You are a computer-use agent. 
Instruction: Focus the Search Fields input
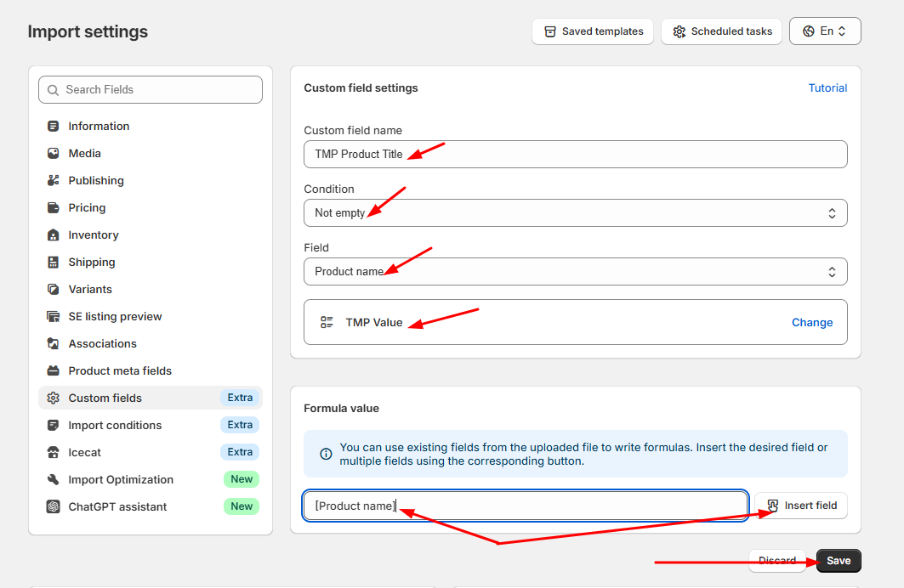click(x=151, y=90)
